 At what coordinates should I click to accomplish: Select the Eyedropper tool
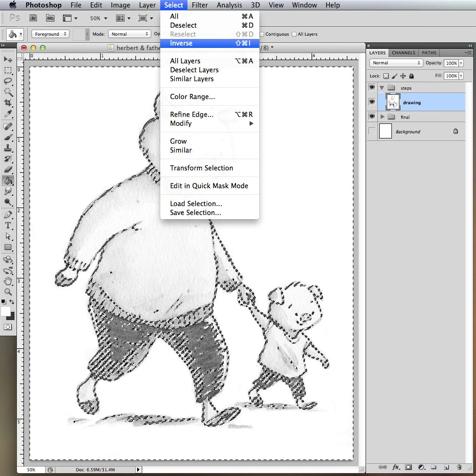8,114
